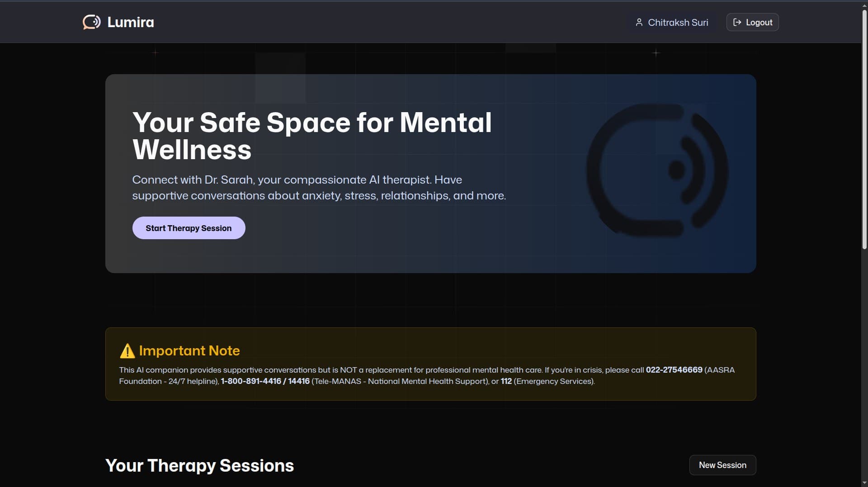Click the Your Therapy Sessions heading
The height and width of the screenshot is (487, 868).
pyautogui.click(x=199, y=465)
